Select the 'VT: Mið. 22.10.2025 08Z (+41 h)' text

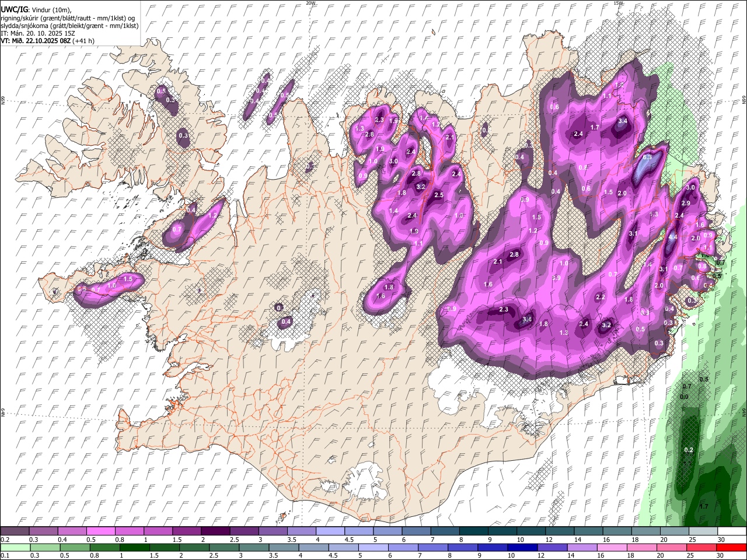(x=47, y=41)
